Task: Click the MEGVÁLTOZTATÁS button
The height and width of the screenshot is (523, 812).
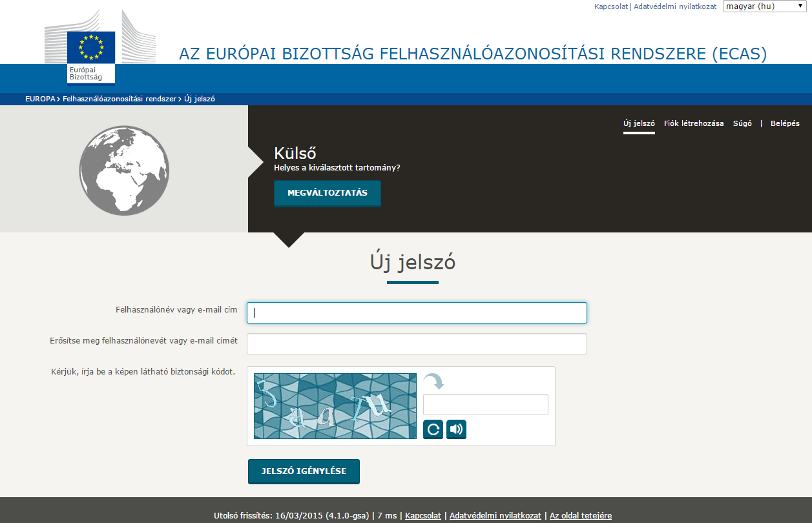Action: (328, 193)
